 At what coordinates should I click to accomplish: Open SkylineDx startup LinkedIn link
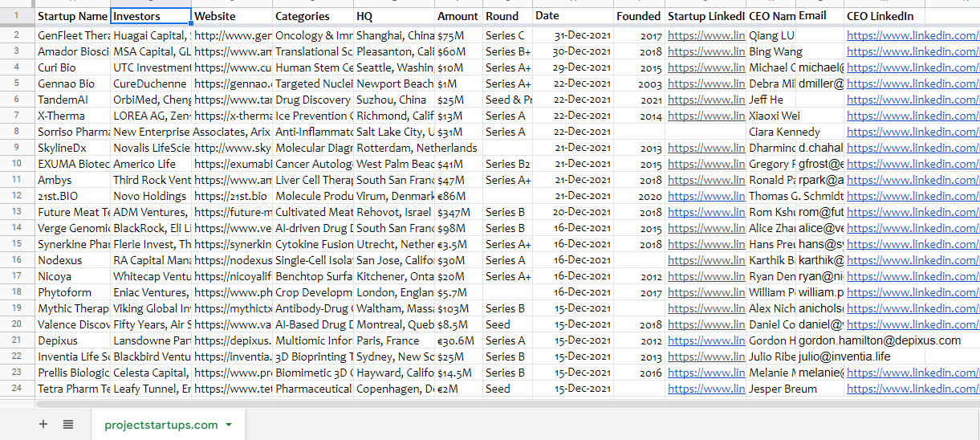click(x=706, y=148)
